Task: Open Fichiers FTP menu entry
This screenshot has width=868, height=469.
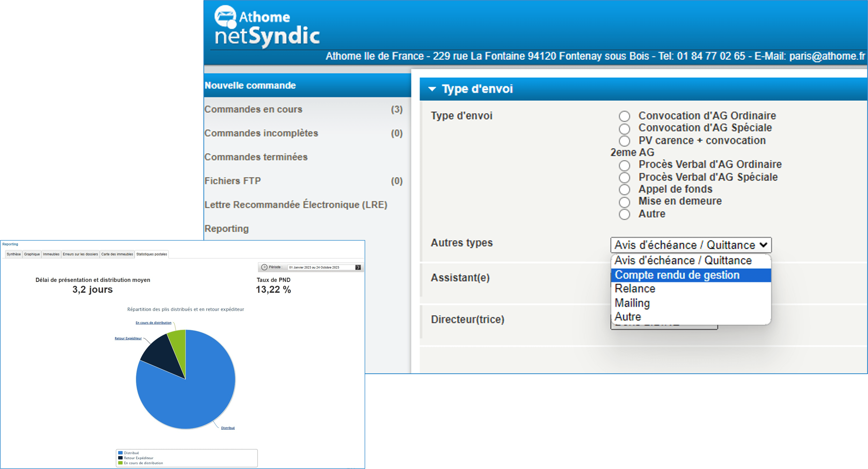Action: click(x=232, y=181)
